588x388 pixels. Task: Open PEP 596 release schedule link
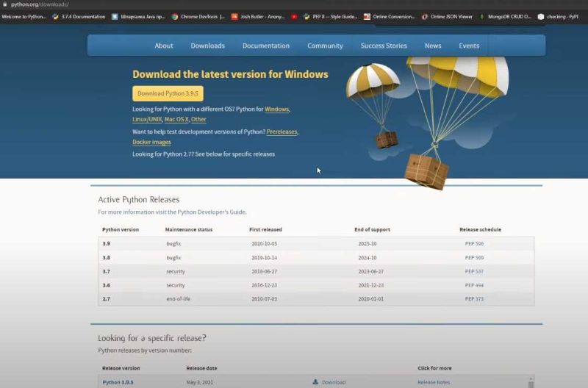[474, 244]
